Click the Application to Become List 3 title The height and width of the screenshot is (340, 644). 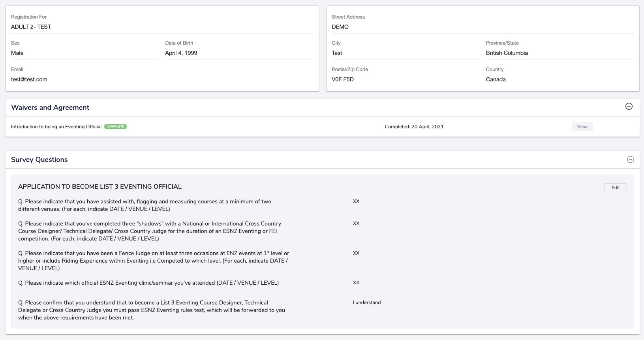click(x=100, y=187)
